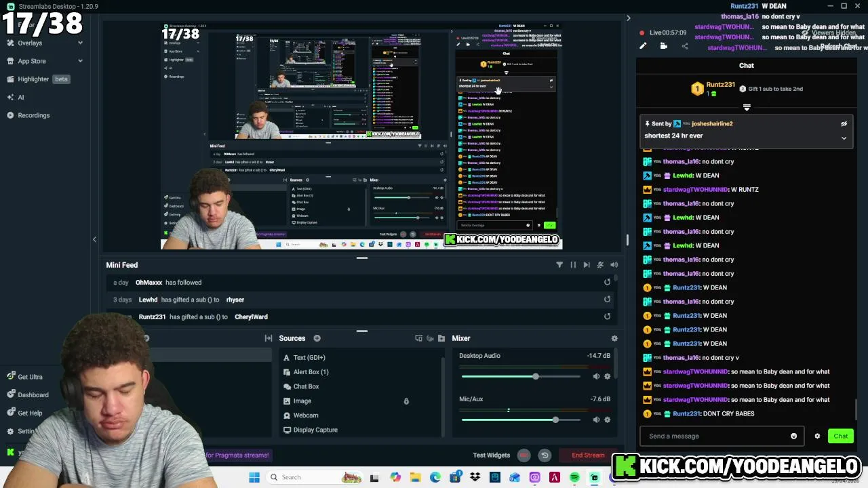Add a new source with plus icon
This screenshot has height=488, width=868.
click(317, 338)
